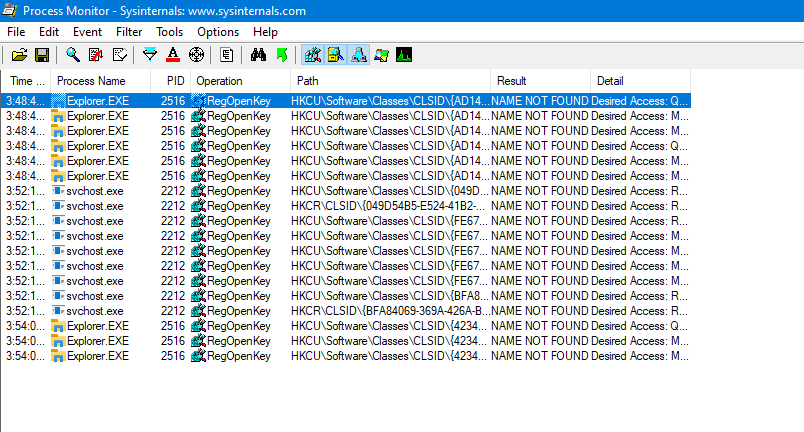Toggle event capture with the magnifier icon
This screenshot has height=432, width=804.
click(73, 54)
